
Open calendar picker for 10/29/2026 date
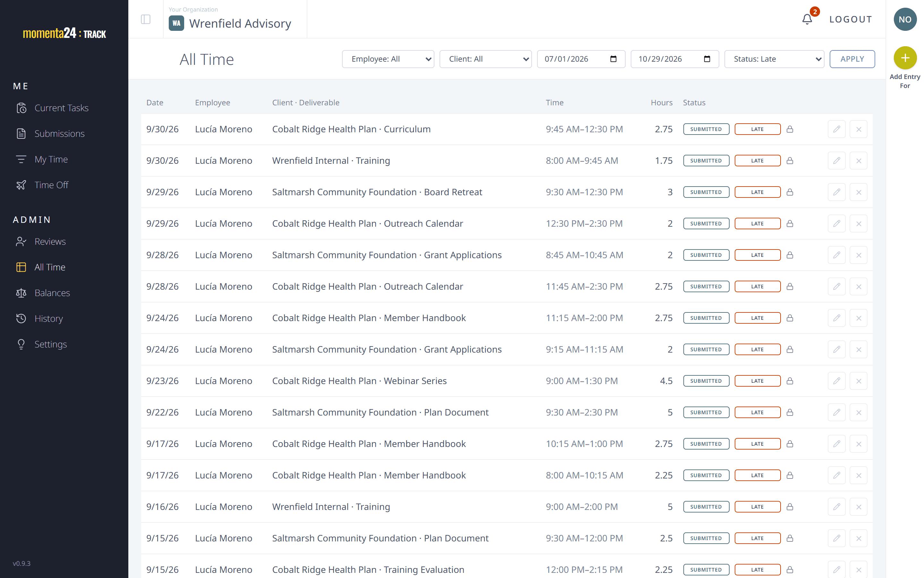[707, 59]
